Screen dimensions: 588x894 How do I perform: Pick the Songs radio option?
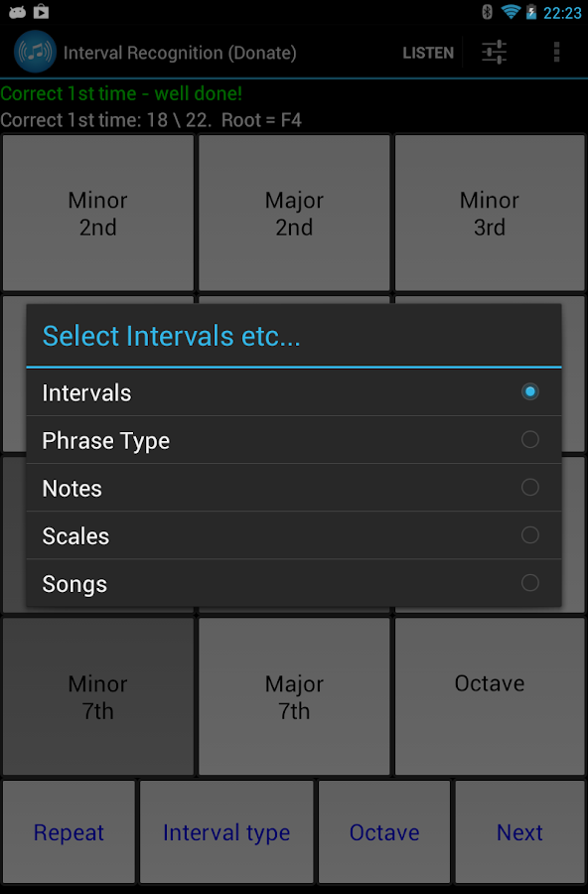[294, 583]
